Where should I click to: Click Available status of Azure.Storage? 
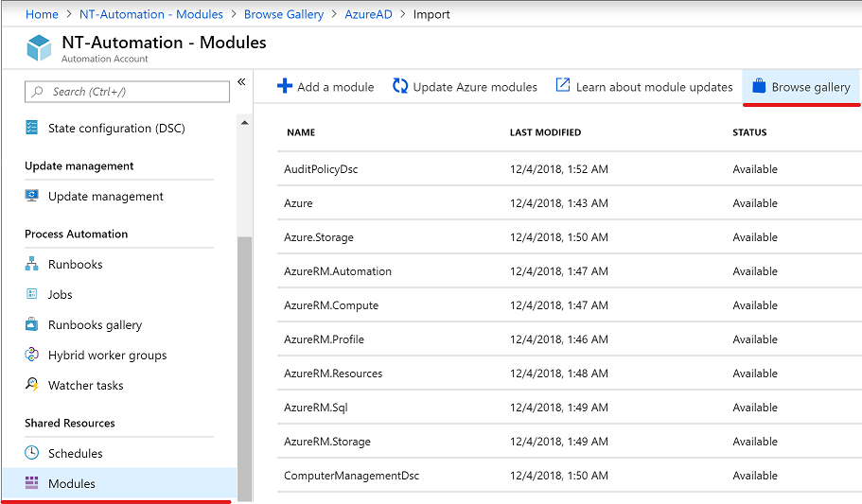coord(755,237)
